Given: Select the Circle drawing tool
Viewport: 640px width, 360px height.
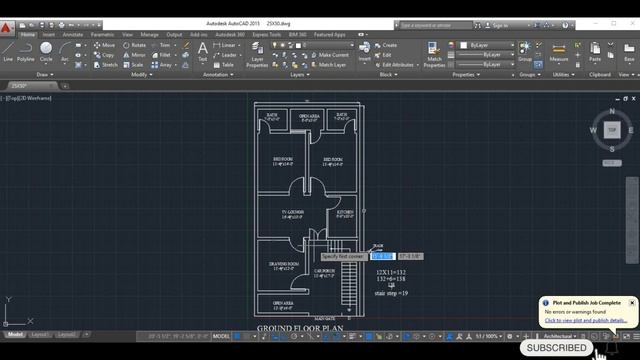Looking at the screenshot, I should click(46, 52).
